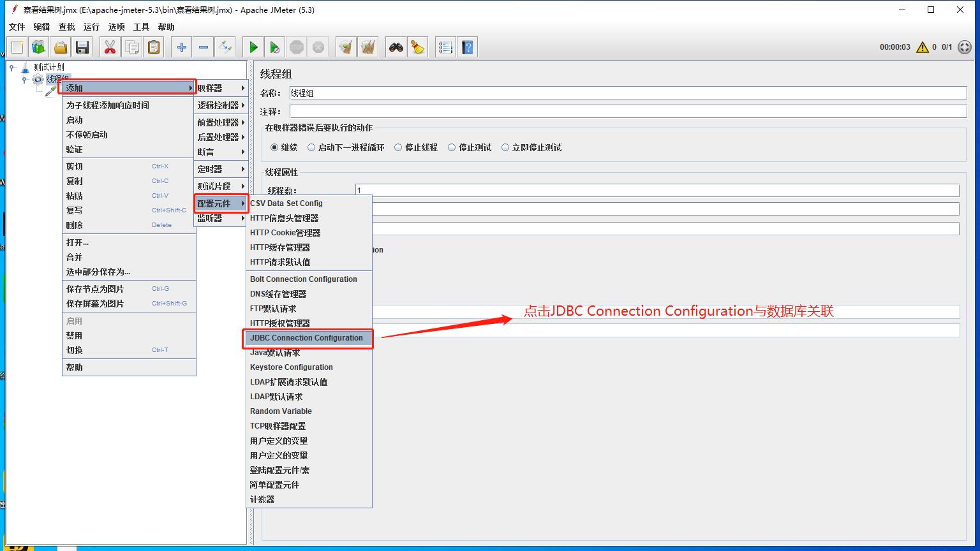Start the test with green play icon

(x=253, y=47)
